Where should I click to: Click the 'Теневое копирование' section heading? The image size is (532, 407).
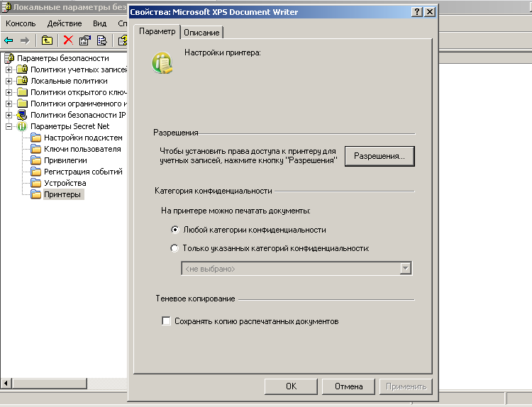(195, 299)
